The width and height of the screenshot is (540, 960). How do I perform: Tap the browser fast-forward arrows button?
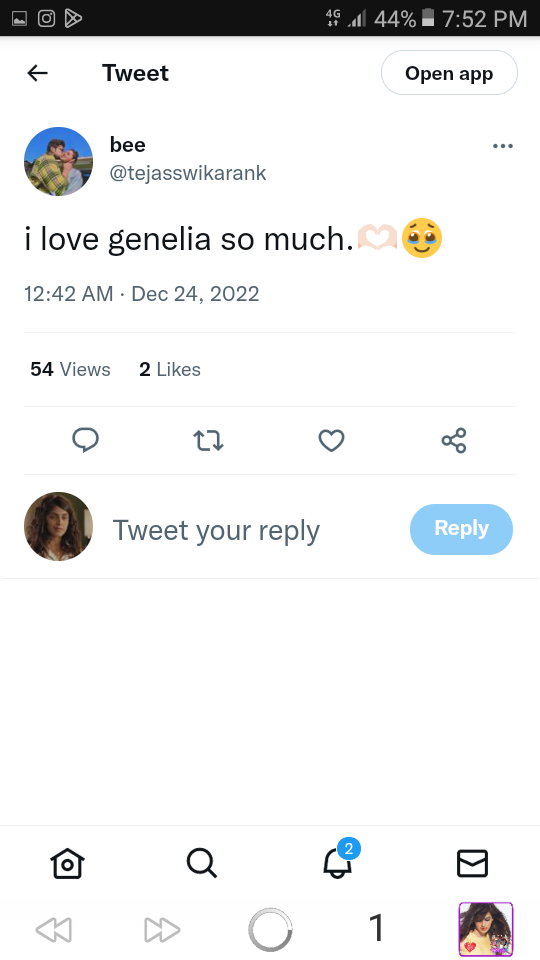pos(162,930)
